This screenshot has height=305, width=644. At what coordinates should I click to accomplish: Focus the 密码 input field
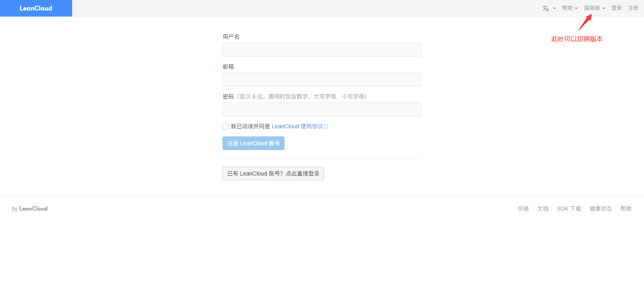coord(322,109)
